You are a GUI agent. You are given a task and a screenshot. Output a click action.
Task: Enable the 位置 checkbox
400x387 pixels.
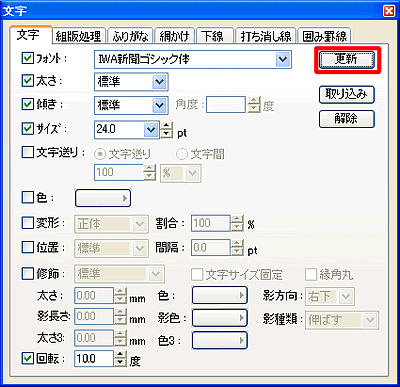tap(28, 247)
